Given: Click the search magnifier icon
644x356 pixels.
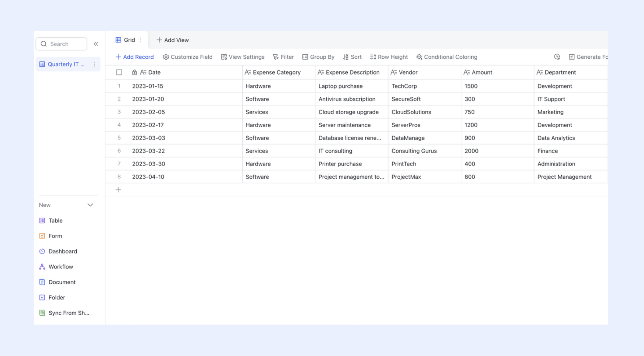Looking at the screenshot, I should (44, 44).
